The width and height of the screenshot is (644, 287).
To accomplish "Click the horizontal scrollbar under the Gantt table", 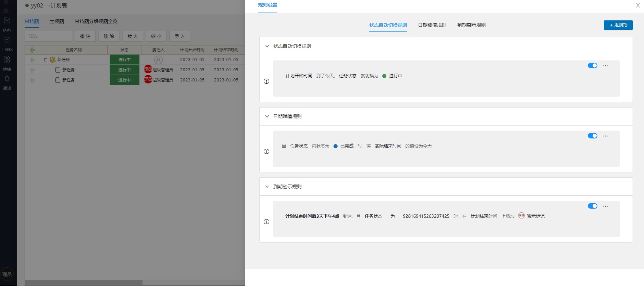I will pyautogui.click(x=84, y=283).
